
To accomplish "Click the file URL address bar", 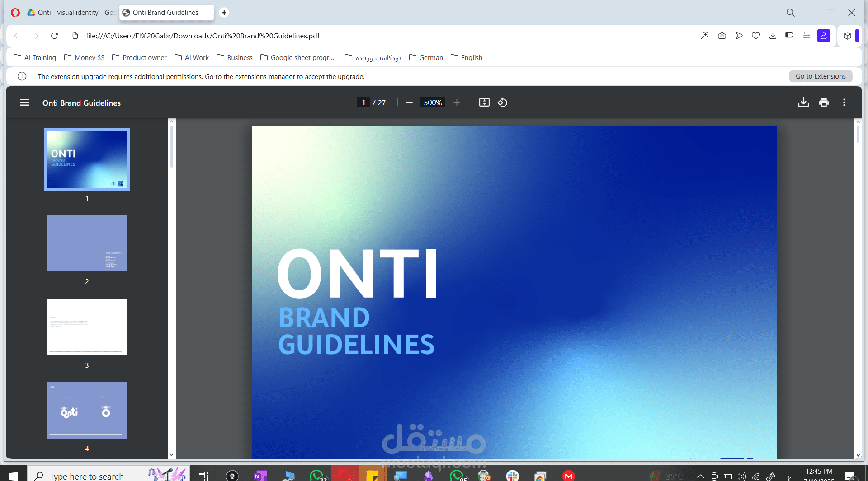I will 203,36.
